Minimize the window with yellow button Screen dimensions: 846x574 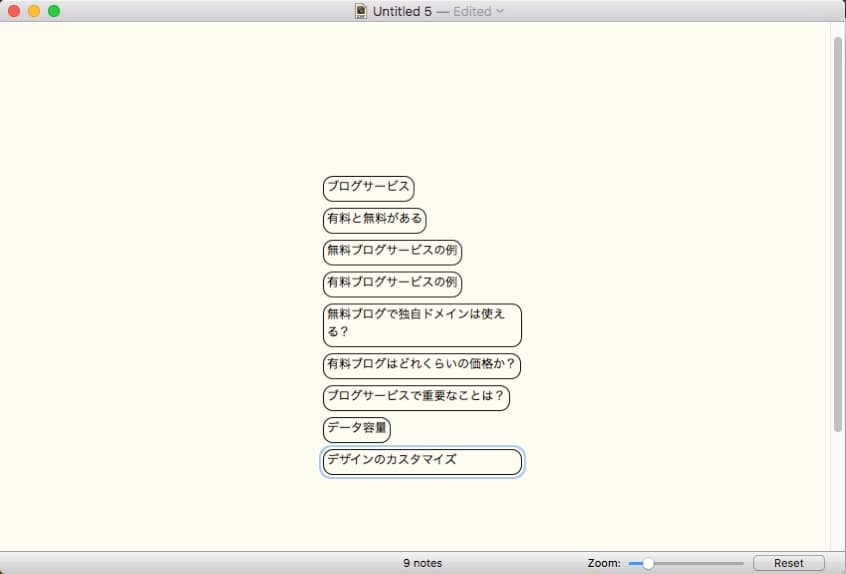34,11
